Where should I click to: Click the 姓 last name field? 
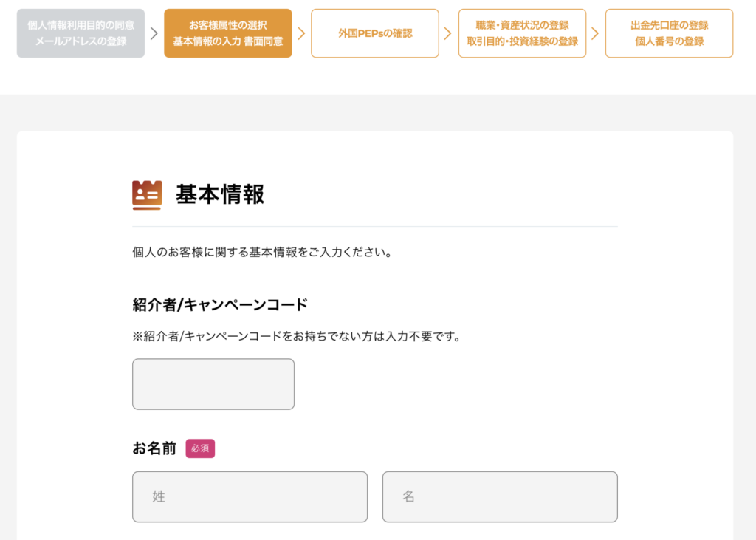tap(250, 496)
